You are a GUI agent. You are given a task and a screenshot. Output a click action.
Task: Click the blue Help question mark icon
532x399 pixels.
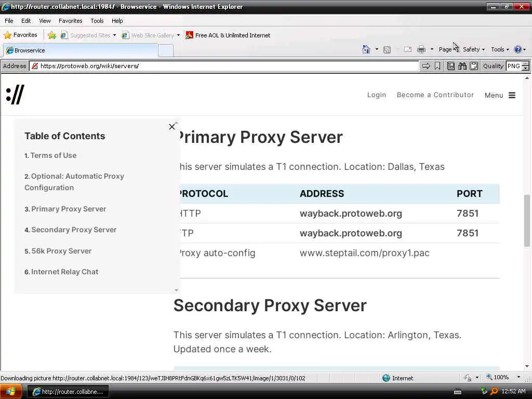pyautogui.click(x=518, y=49)
